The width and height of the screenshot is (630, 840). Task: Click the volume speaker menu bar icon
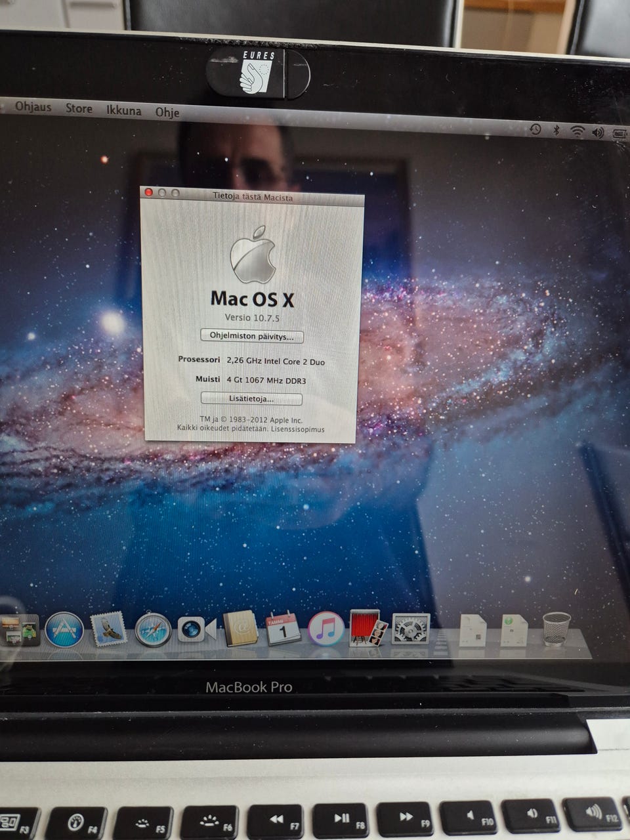tap(598, 133)
